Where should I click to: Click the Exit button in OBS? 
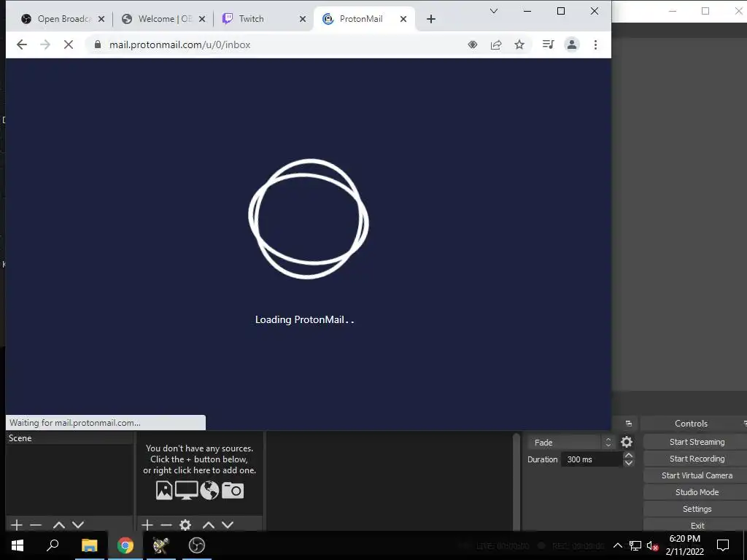(697, 525)
